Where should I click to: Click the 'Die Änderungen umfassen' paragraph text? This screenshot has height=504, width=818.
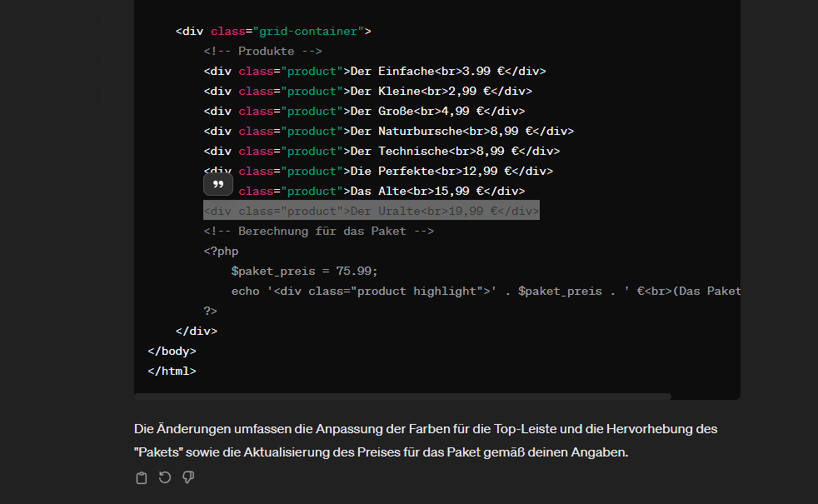click(426, 441)
